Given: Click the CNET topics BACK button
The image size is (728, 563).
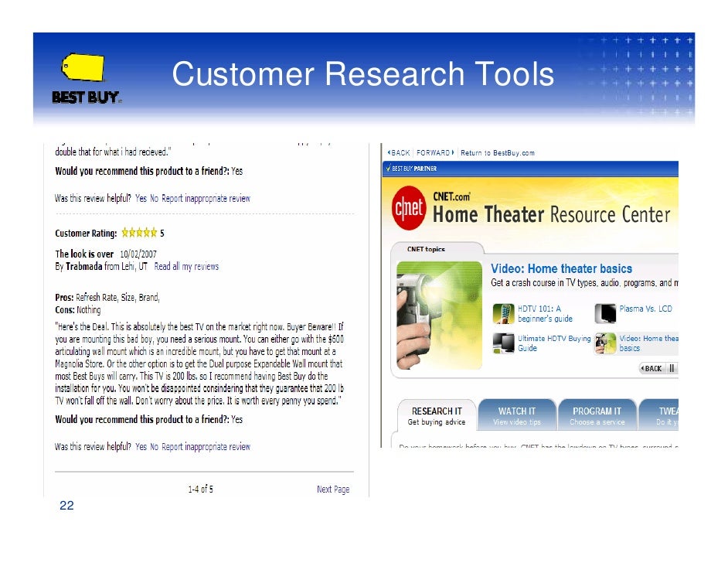Looking at the screenshot, I should pos(651,368).
